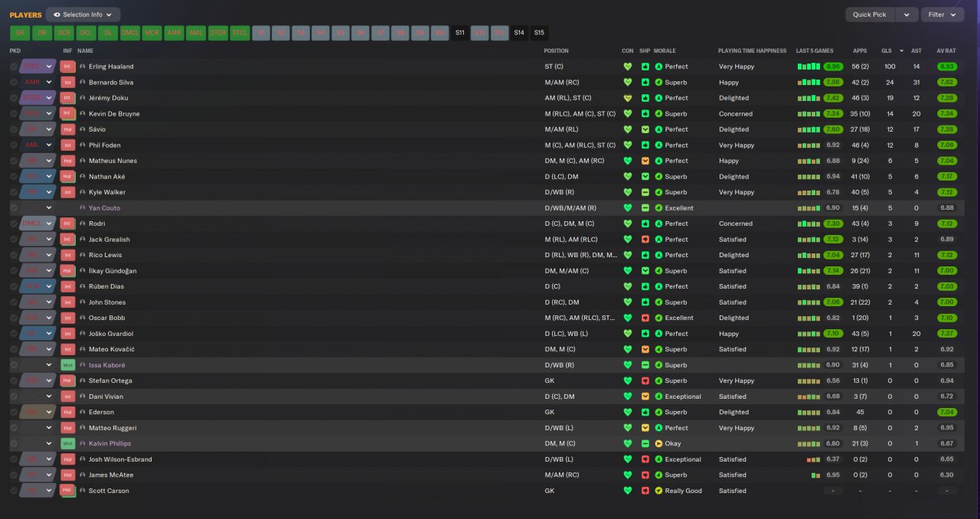Toggle the picked circle for Kevin De Bruyne
The height and width of the screenshot is (519, 980).
14,114
